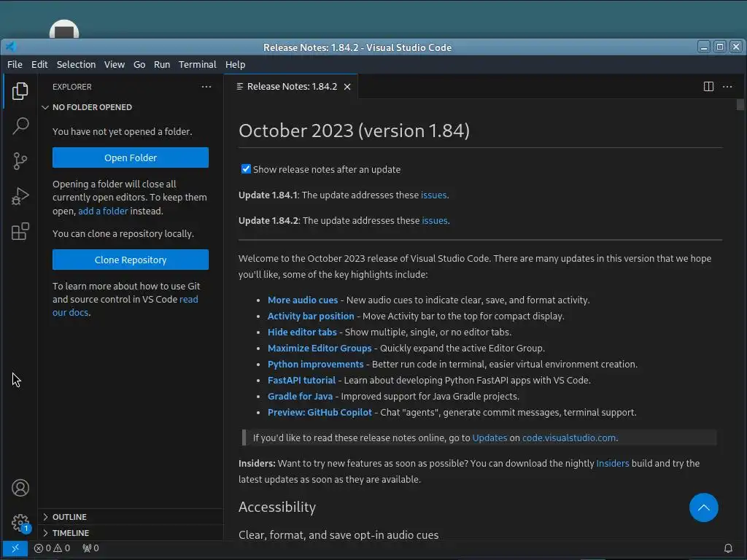Click the desktop icon above the window
Screen dimensions: 747x560
point(64,29)
